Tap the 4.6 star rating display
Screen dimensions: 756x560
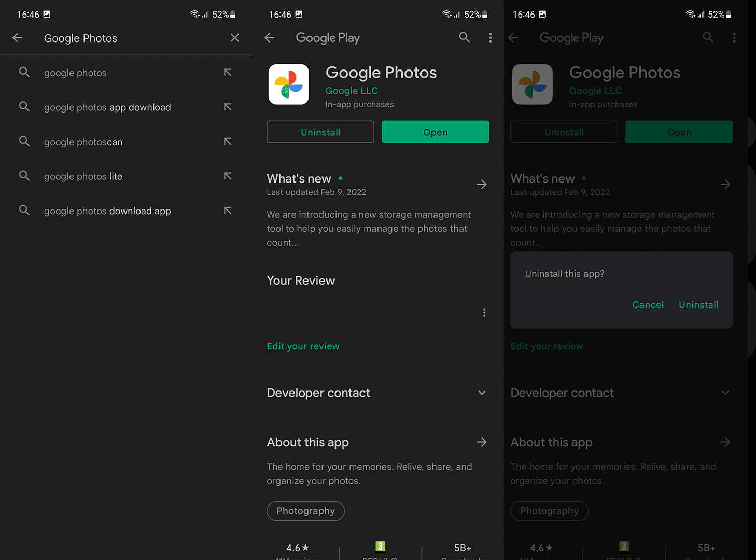[298, 548]
